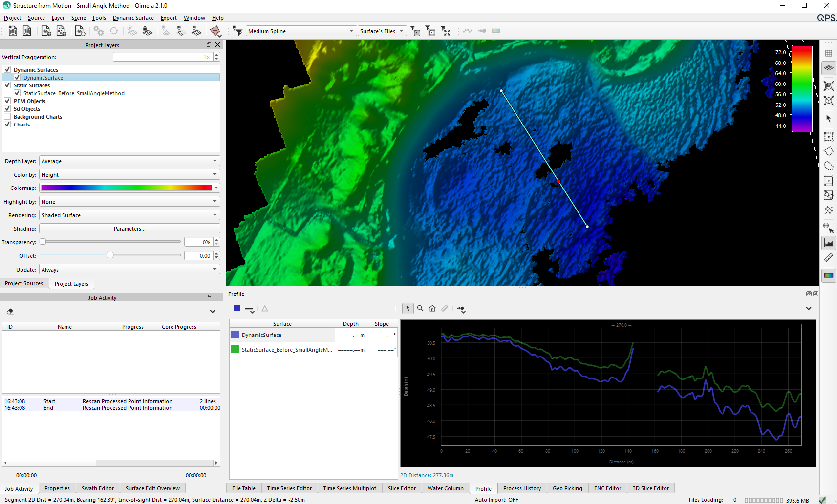
Task: Uncheck the DynamicSurface layer checkbox
Action: (17, 78)
